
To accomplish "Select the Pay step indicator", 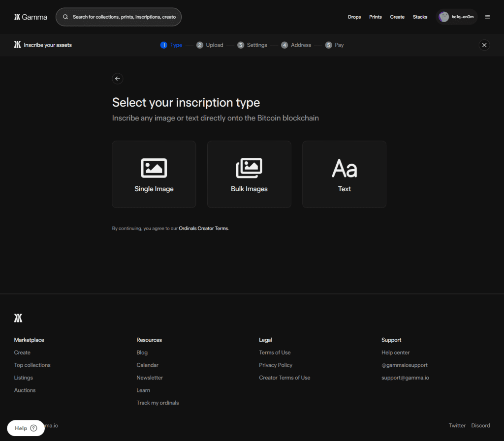I will [334, 45].
